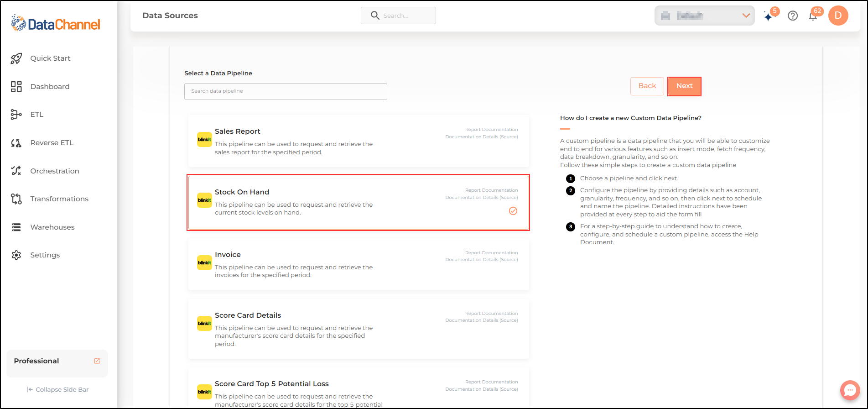Open Invoice Report Documentation link
This screenshot has width=868, height=409.
pos(491,253)
